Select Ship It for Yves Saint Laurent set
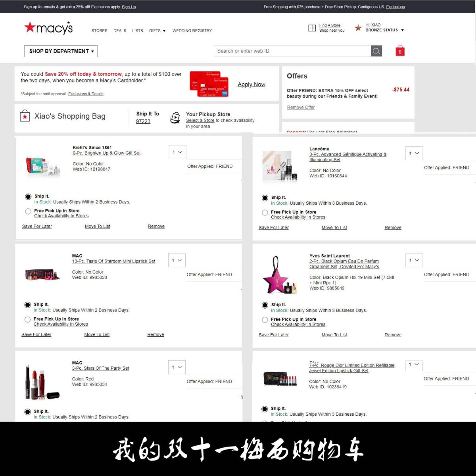This screenshot has height=476, width=476. tap(265, 305)
